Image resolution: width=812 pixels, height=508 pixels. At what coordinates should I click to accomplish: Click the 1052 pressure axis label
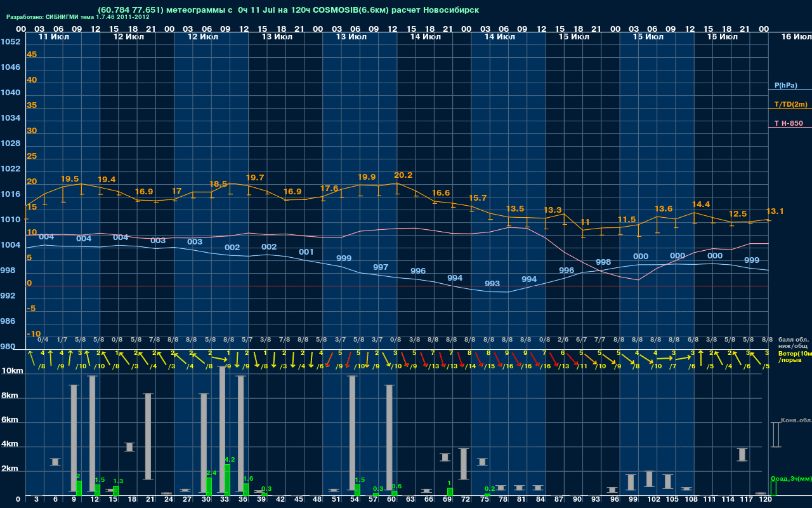[10, 42]
